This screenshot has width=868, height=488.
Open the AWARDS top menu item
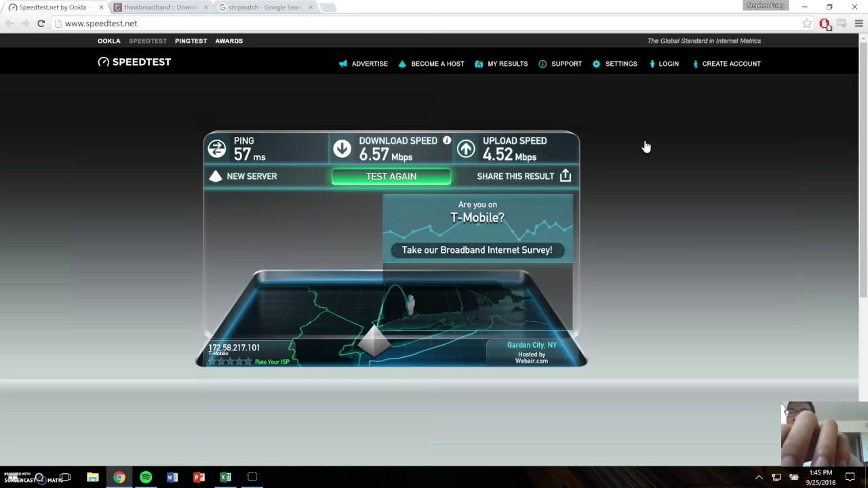pos(229,41)
